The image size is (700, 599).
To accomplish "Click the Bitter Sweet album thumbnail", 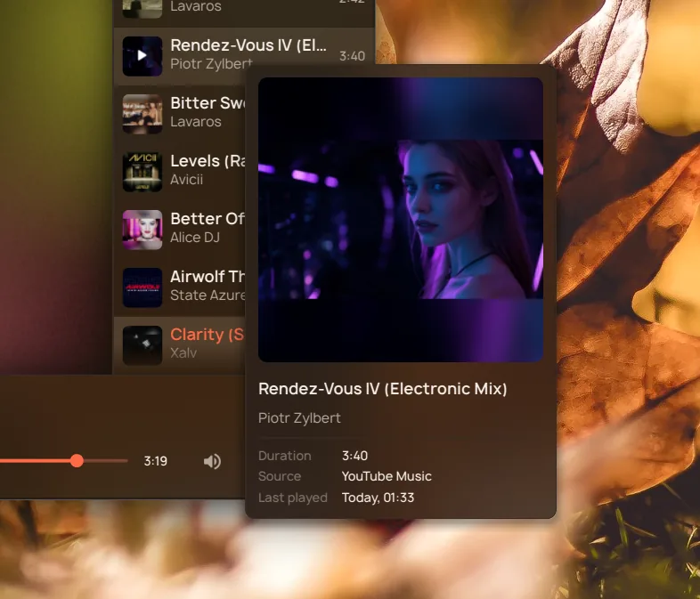I will pyautogui.click(x=142, y=114).
